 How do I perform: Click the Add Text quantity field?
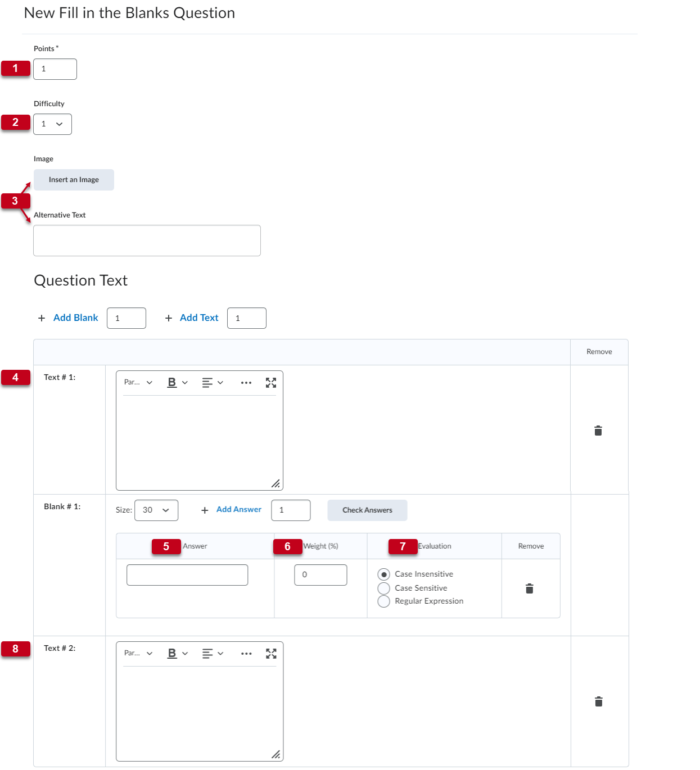click(x=247, y=318)
